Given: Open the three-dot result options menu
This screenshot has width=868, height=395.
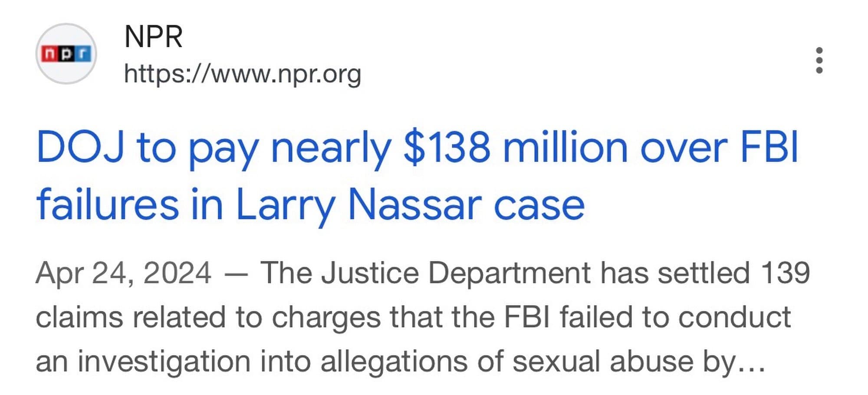Looking at the screenshot, I should 819,60.
